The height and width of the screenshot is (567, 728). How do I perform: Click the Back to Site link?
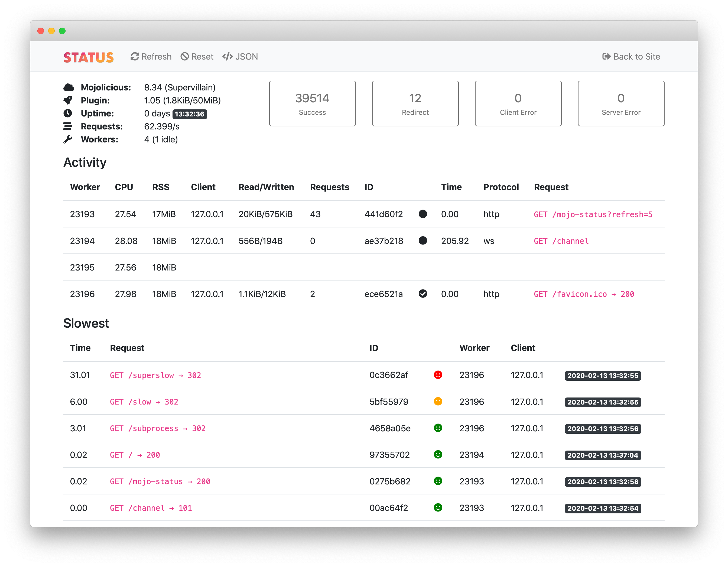631,57
